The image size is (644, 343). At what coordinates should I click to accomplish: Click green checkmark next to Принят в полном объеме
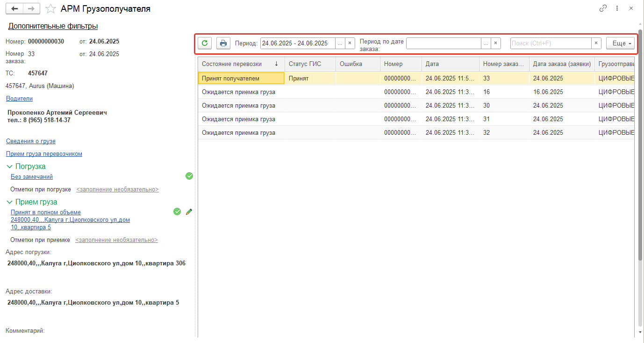point(177,212)
